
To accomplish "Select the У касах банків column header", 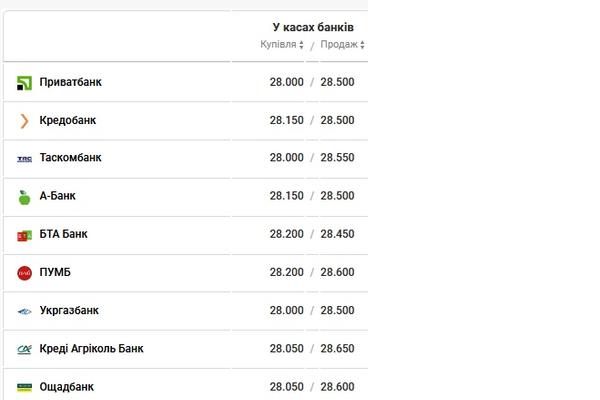I will [x=313, y=28].
